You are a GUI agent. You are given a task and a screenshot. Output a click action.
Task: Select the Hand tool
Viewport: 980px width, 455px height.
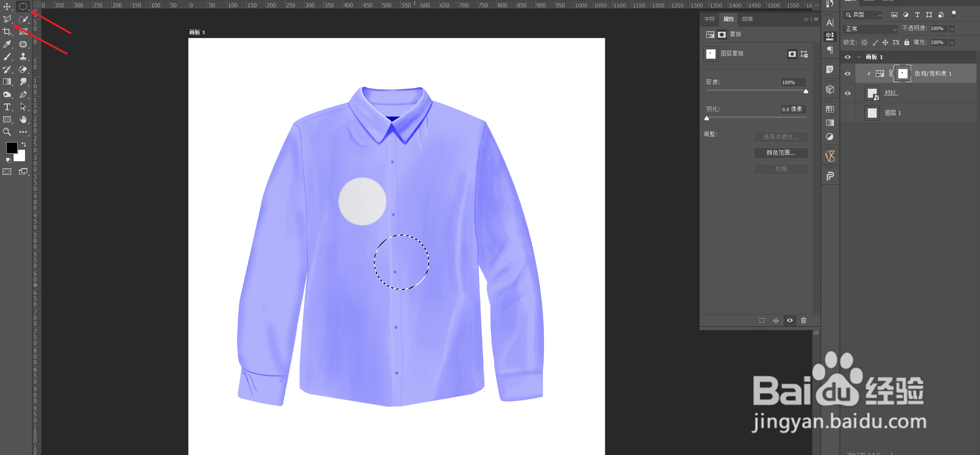(x=23, y=120)
